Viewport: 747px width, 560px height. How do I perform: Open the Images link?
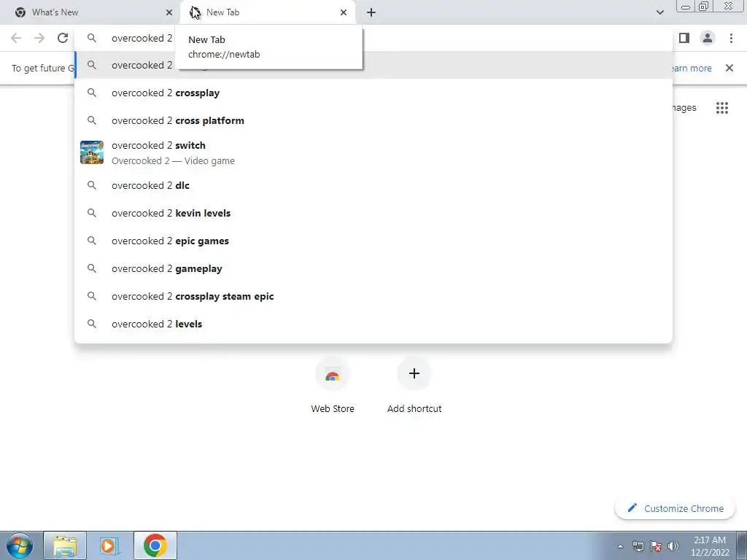point(684,108)
